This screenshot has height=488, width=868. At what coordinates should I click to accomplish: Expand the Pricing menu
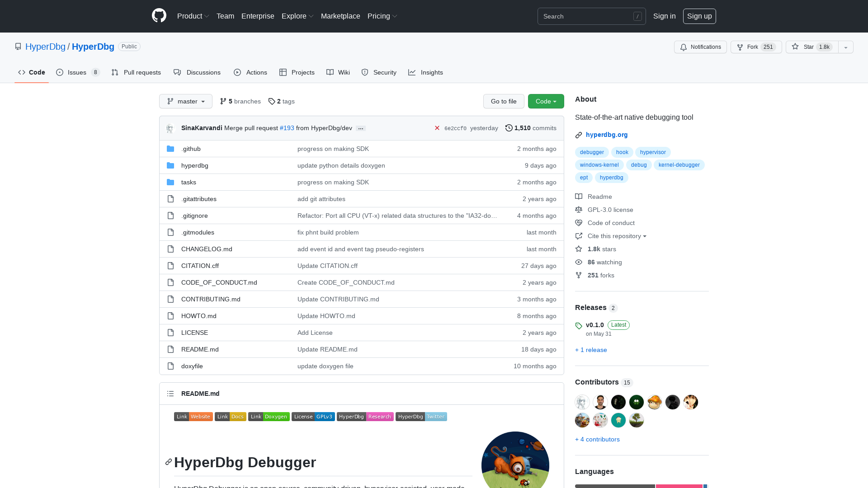click(x=382, y=16)
